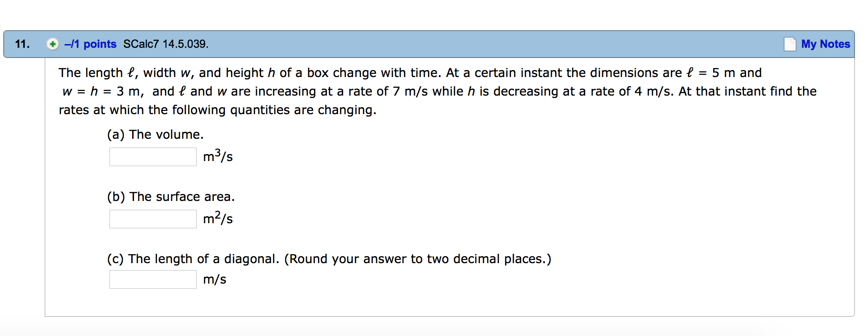This screenshot has width=868, height=336.
Task: Click the "(a) The volume." heading
Action: click(x=155, y=134)
